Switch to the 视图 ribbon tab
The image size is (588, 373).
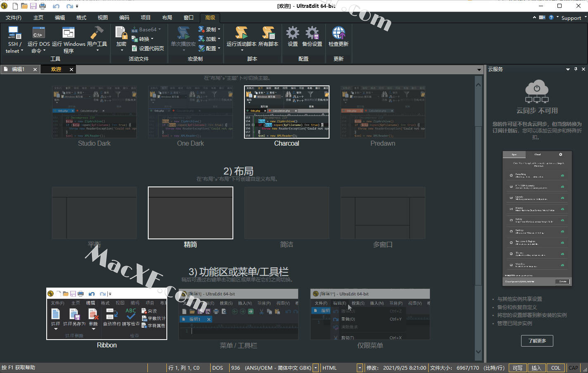pyautogui.click(x=103, y=17)
